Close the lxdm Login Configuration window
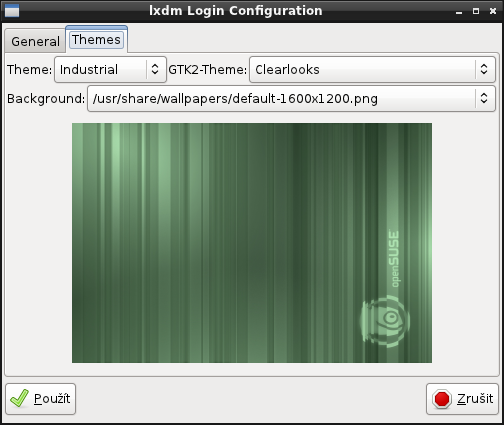This screenshot has height=425, width=504. pyautogui.click(x=493, y=11)
